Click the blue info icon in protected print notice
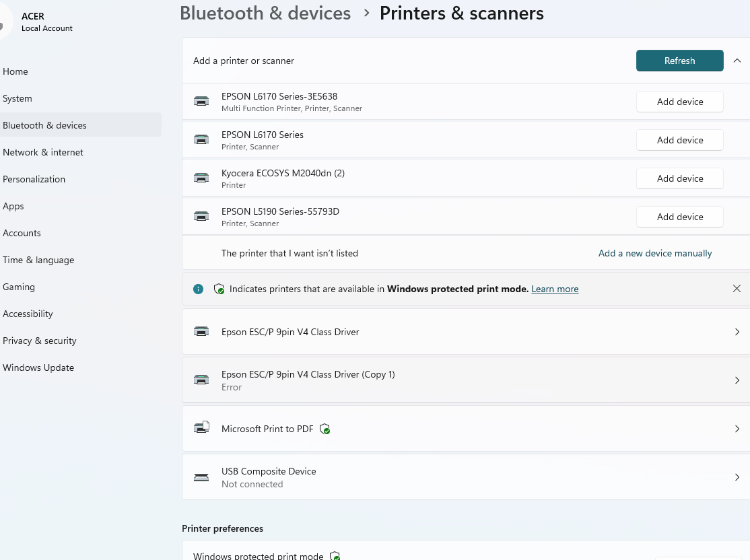 (198, 289)
